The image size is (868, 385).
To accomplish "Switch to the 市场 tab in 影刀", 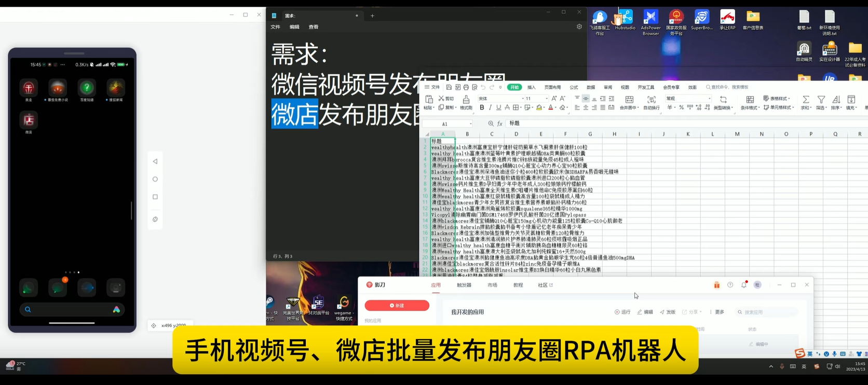I will point(492,285).
